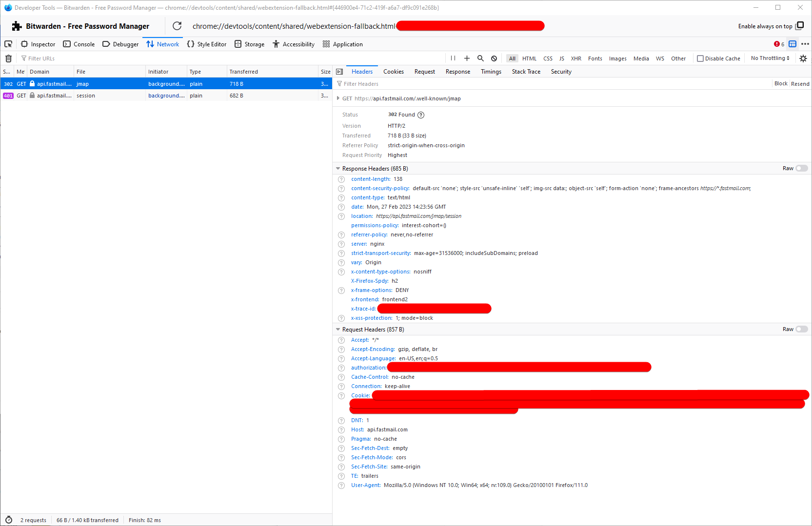
Task: Click the help icon for the Cookie header
Action: point(341,396)
